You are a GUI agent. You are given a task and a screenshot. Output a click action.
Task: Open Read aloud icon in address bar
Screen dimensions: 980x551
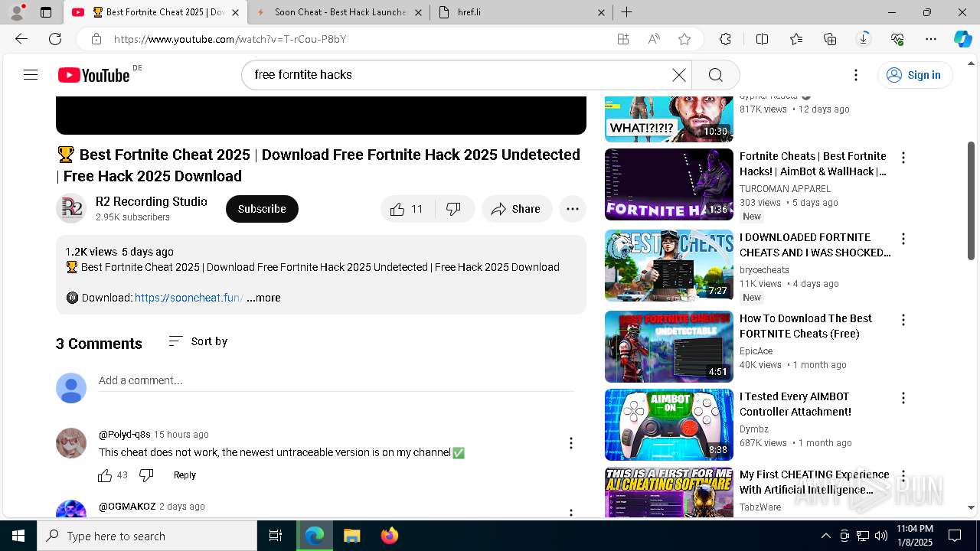pos(654,39)
